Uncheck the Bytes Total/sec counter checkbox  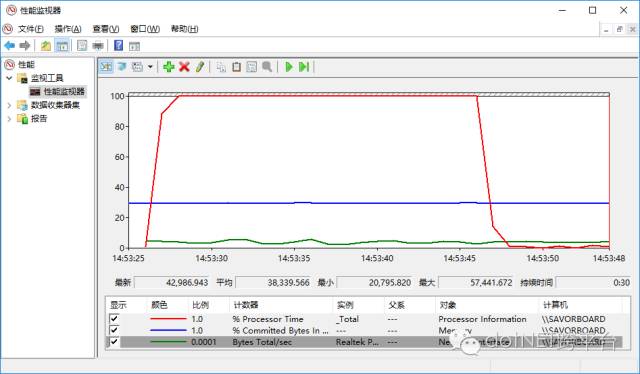pyautogui.click(x=114, y=342)
